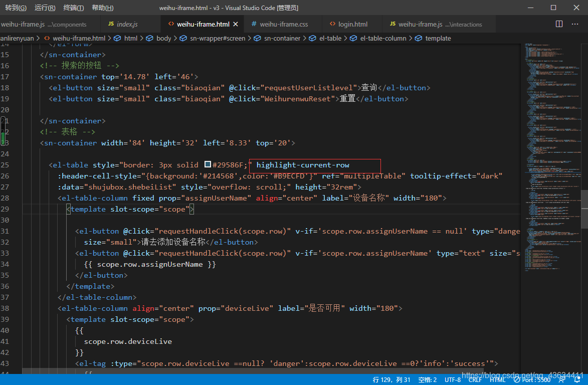The width and height of the screenshot is (588, 385).
Task: Open the Split Editor icon
Action: coord(558,24)
